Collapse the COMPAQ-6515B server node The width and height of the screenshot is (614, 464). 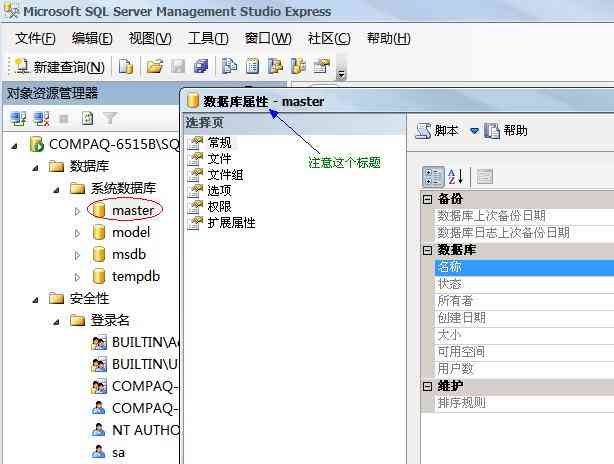click(14, 146)
